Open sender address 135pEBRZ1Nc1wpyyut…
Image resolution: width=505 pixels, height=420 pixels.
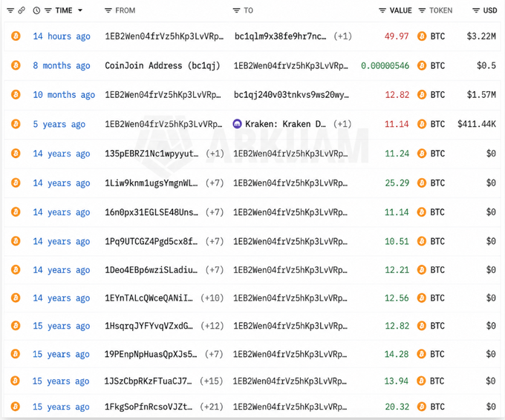point(151,154)
